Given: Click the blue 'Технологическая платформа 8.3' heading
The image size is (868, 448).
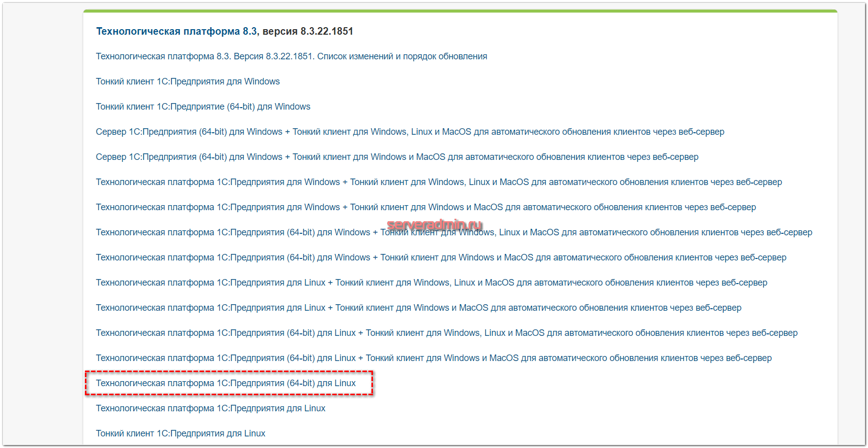Looking at the screenshot, I should point(176,31).
